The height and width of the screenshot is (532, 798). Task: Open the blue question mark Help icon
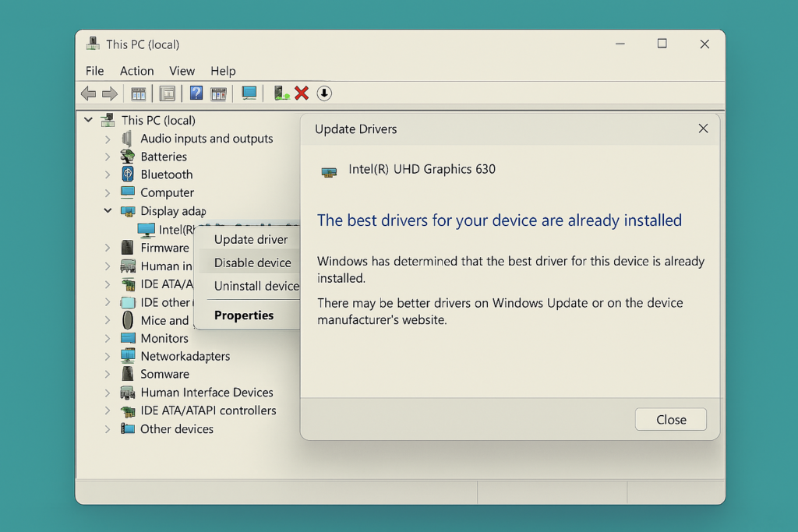tap(196, 93)
